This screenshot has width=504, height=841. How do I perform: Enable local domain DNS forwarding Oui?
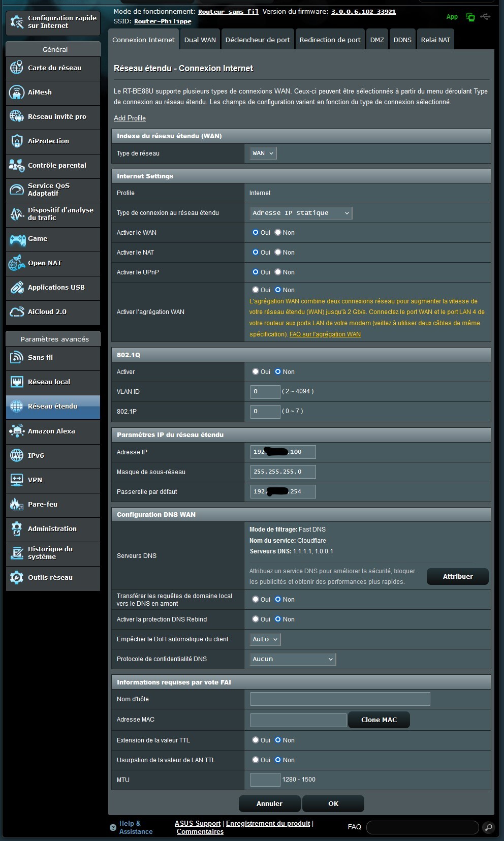(256, 599)
